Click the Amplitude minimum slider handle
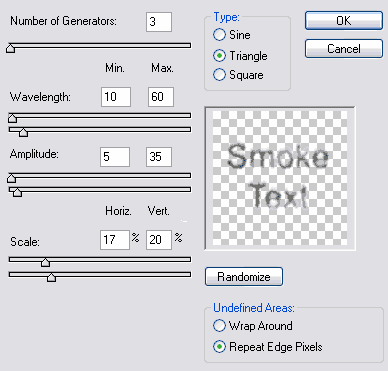The height and width of the screenshot is (371, 388). [11, 178]
